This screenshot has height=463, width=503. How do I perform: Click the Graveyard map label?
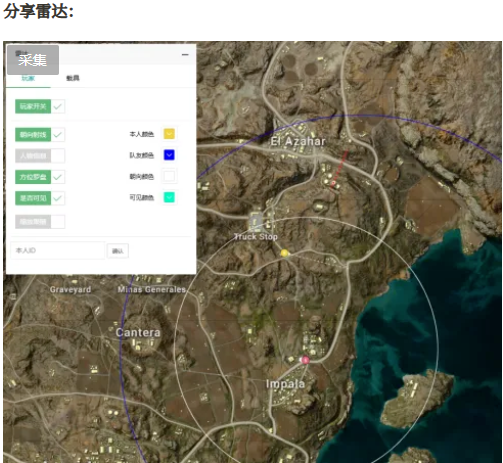point(70,290)
